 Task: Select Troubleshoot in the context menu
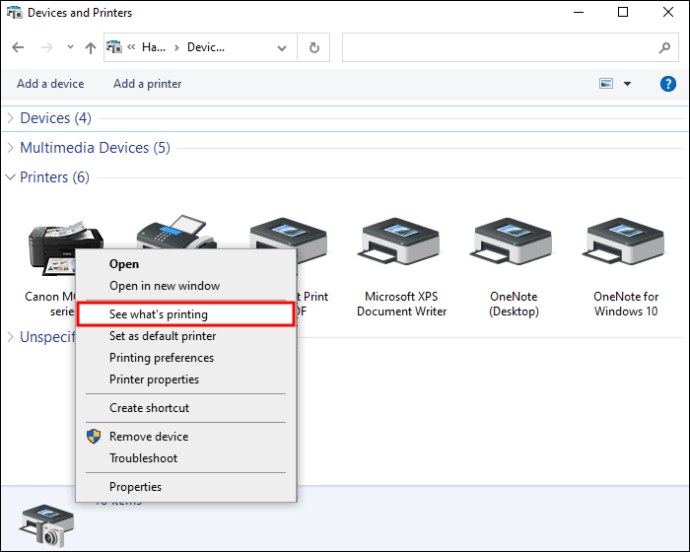point(186,458)
